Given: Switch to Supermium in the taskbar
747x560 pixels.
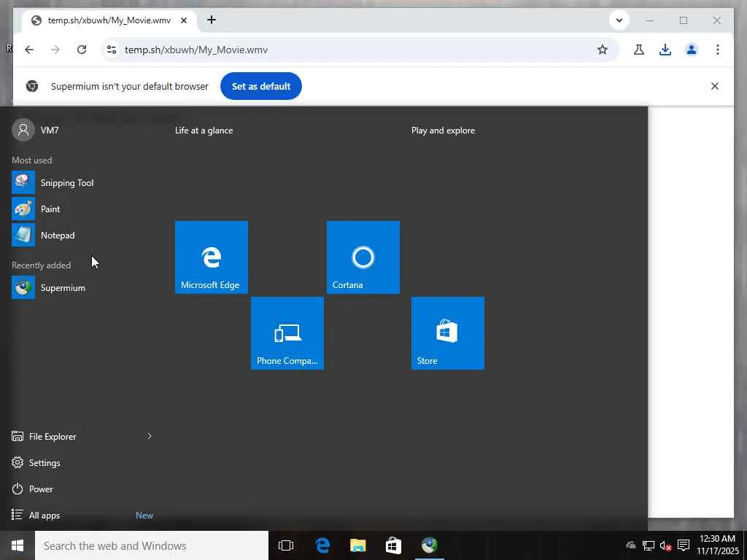Looking at the screenshot, I should coord(429,545).
